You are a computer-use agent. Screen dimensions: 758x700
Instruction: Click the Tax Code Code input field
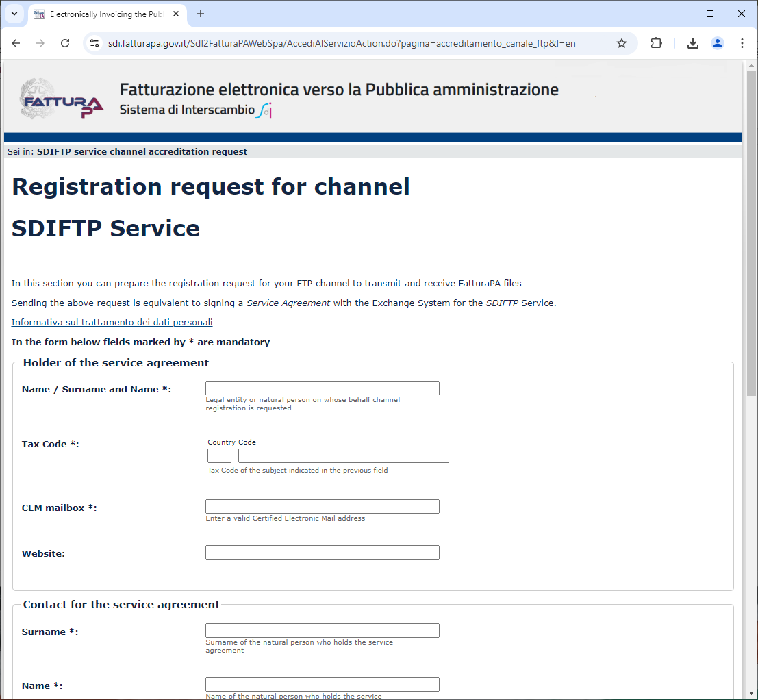coord(343,456)
